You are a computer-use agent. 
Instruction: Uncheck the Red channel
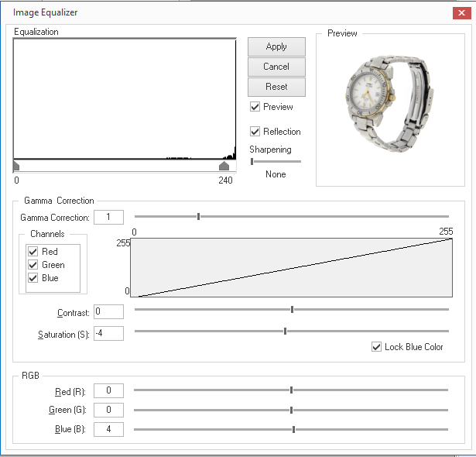coord(33,252)
